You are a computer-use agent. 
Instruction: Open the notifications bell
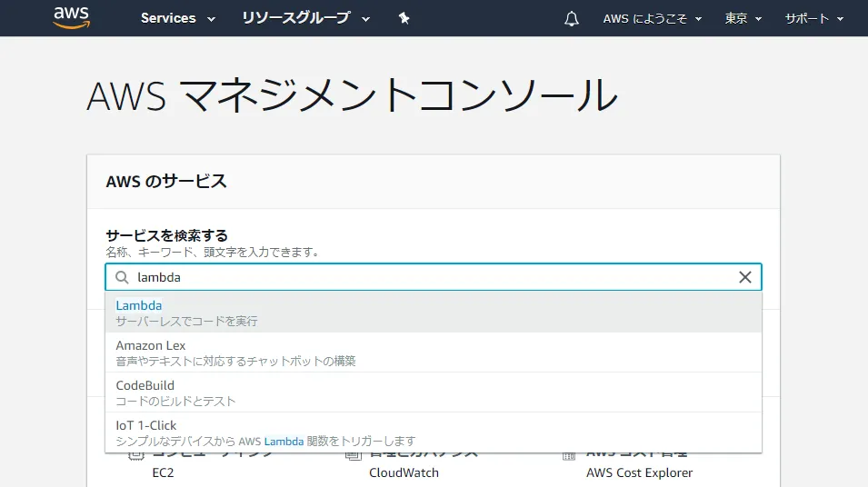(572, 18)
